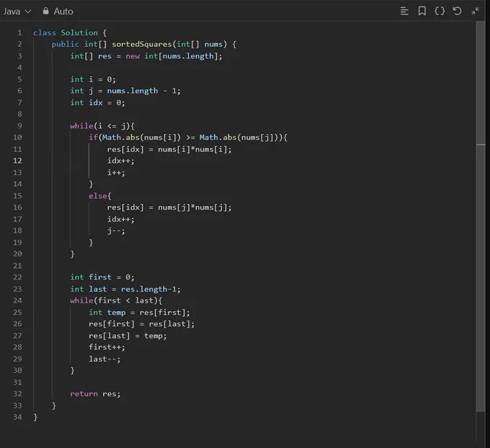The image size is (490, 448).
Task: Click the lock icon beside Auto
Action: pos(45,11)
